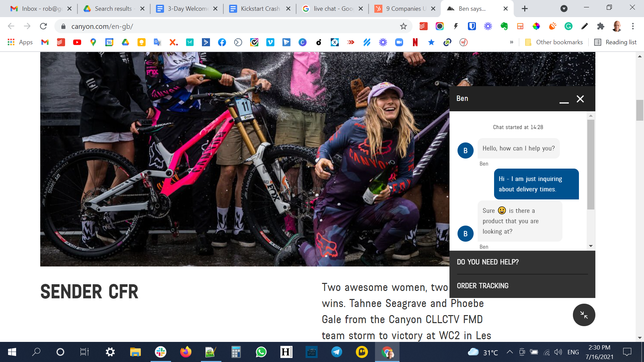
Task: Bookmark this page with star icon
Action: (403, 26)
